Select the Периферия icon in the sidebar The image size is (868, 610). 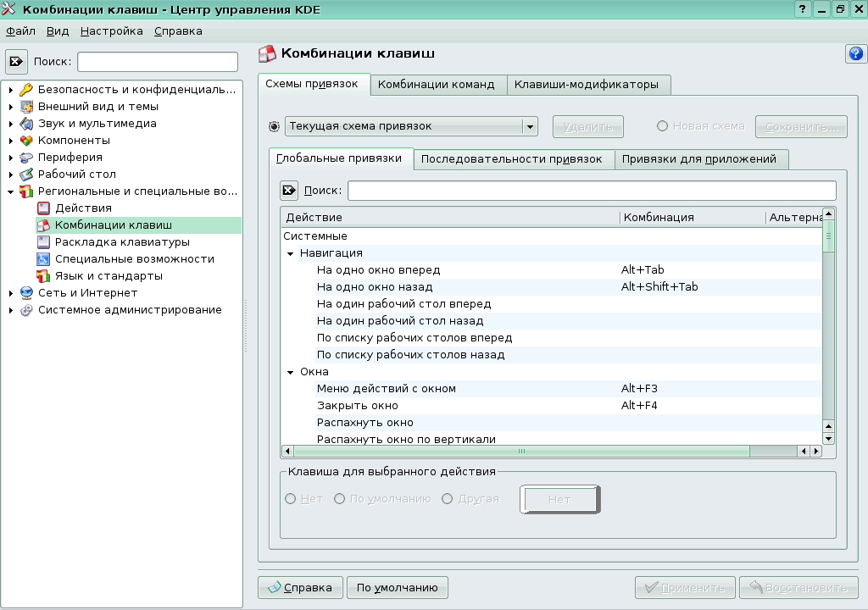[25, 158]
